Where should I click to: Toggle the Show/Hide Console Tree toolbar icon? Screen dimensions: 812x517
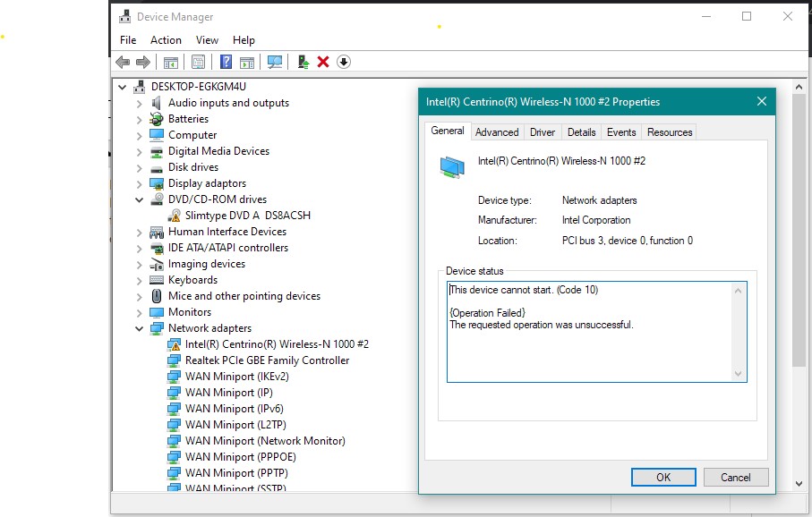(x=170, y=62)
